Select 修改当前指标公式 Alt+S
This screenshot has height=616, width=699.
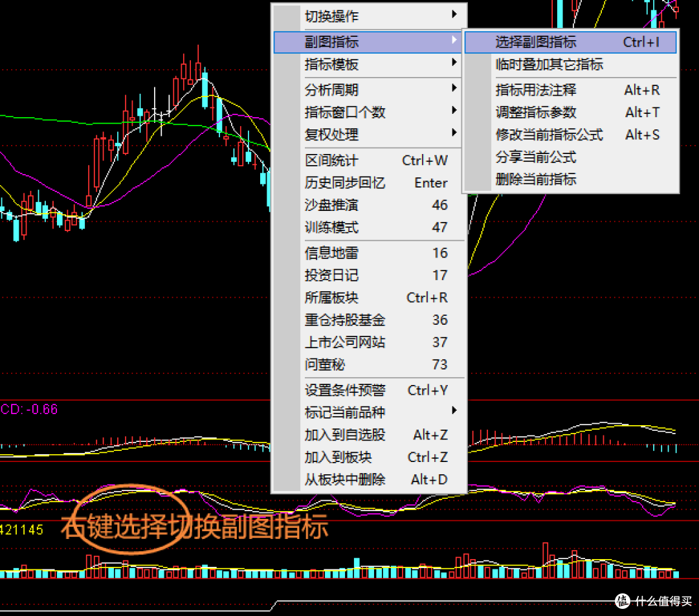571,135
